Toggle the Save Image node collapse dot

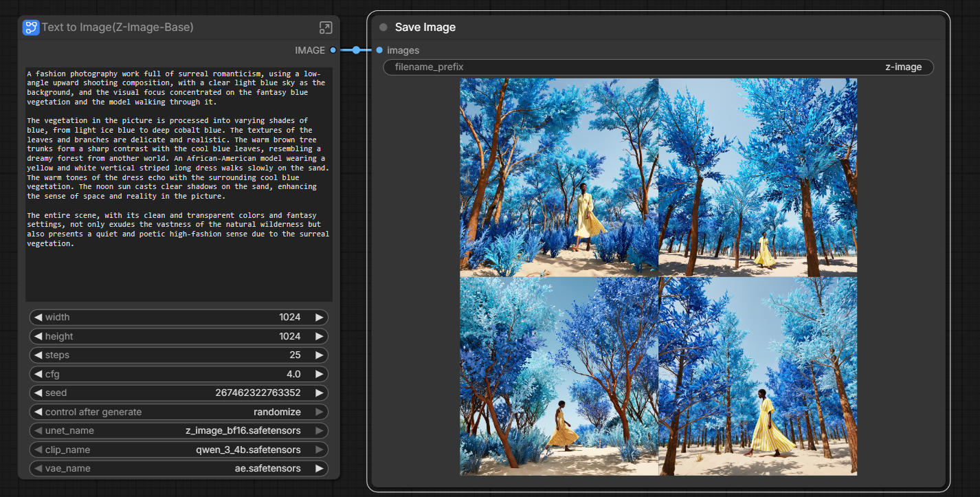(383, 27)
